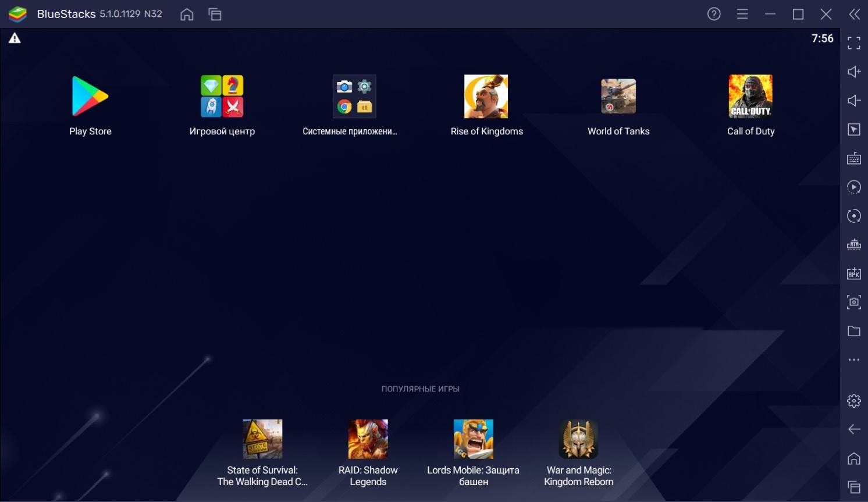Open the Play Store app
The height and width of the screenshot is (502, 868).
tap(90, 97)
